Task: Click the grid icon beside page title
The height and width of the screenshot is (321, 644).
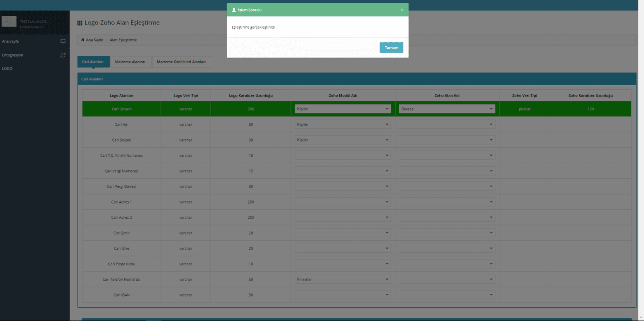Action: pyautogui.click(x=80, y=23)
